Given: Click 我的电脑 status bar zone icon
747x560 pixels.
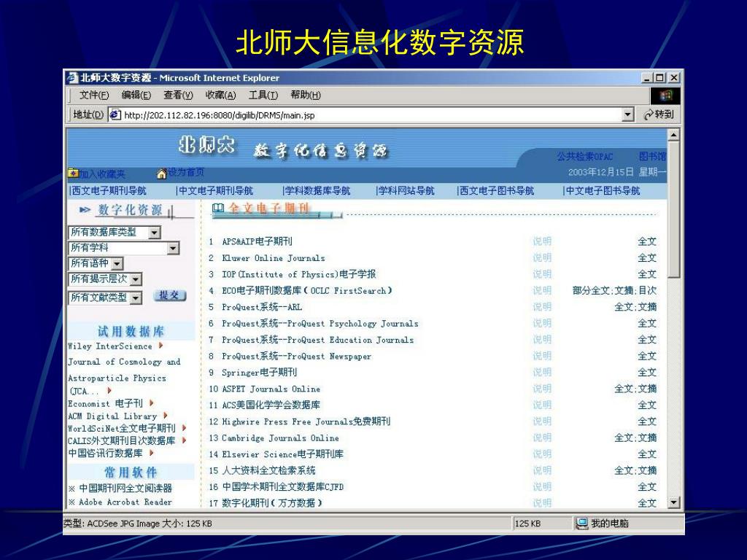Looking at the screenshot, I should tap(581, 524).
